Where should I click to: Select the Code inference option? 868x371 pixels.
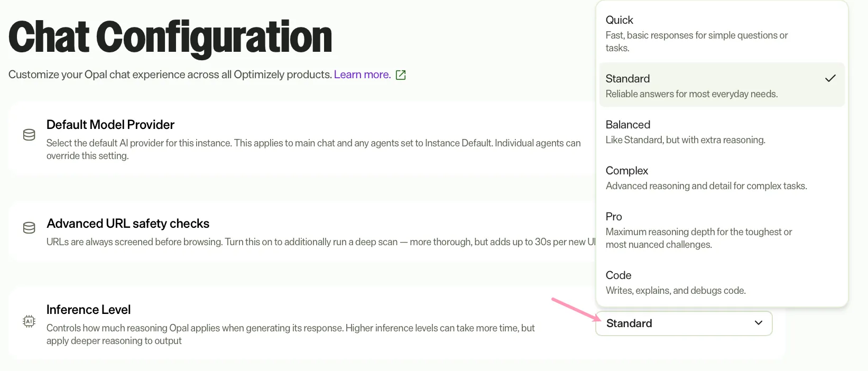(722, 282)
